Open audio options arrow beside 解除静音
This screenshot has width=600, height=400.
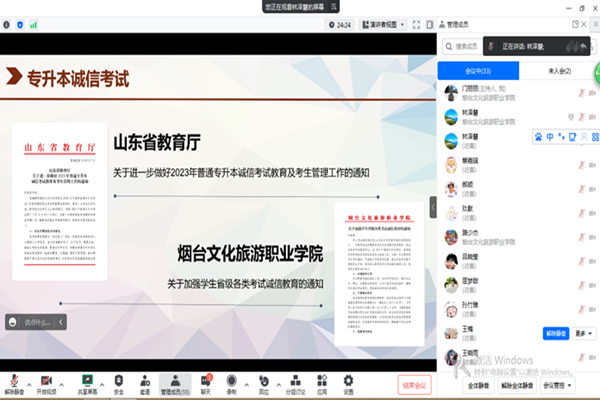29,385
